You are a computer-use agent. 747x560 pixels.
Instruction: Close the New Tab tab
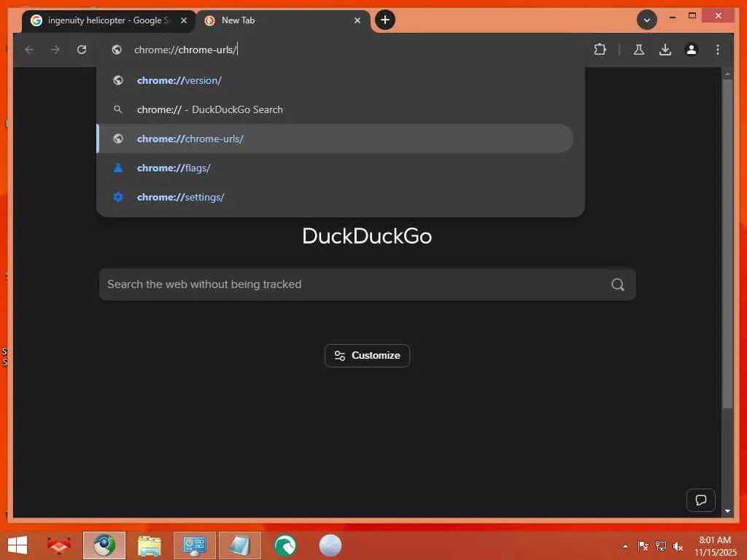click(x=357, y=20)
